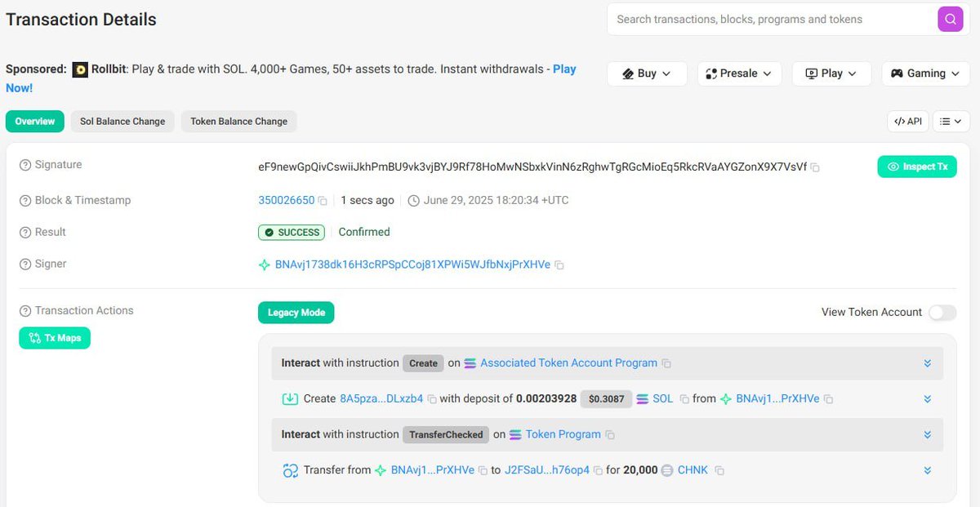This screenshot has height=507, width=980.
Task: Click the Confirmed status text
Action: (x=364, y=233)
